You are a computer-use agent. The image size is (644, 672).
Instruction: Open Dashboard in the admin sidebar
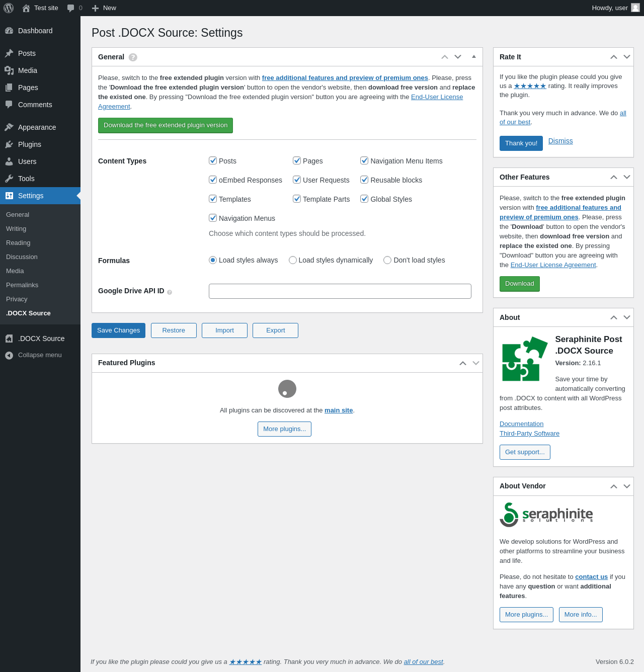tap(40, 31)
